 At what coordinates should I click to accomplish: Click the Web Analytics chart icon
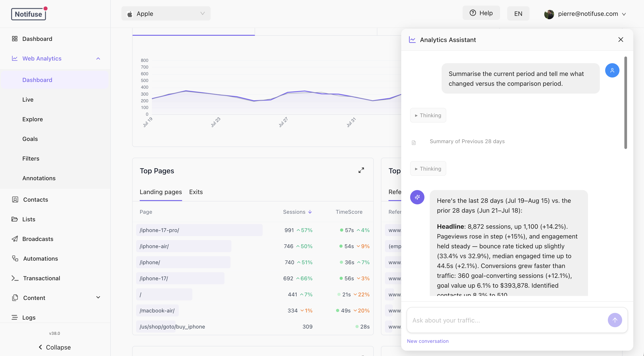(x=15, y=58)
